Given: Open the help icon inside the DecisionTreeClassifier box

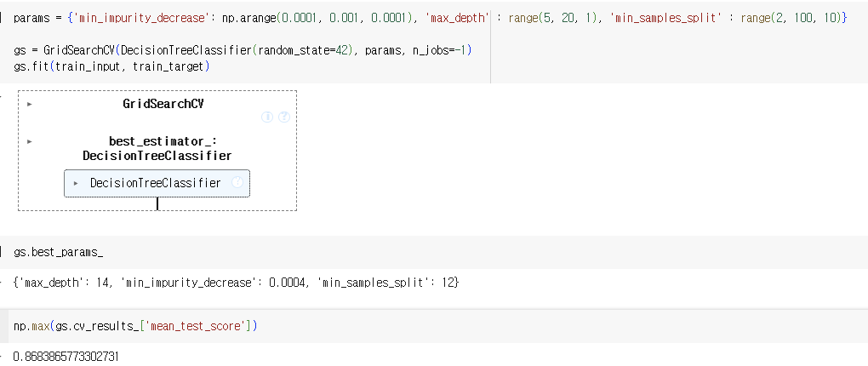Looking at the screenshot, I should point(237,182).
